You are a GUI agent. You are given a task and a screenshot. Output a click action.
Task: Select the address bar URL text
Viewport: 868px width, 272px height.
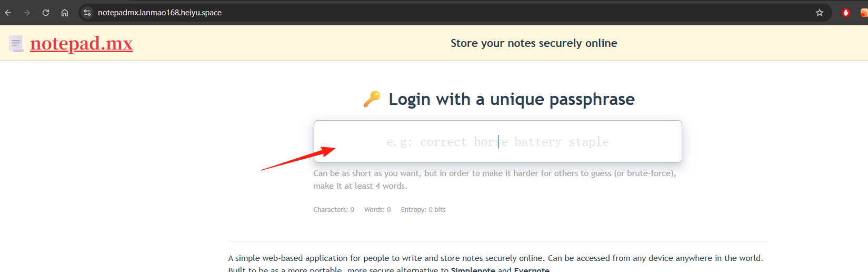tap(159, 13)
